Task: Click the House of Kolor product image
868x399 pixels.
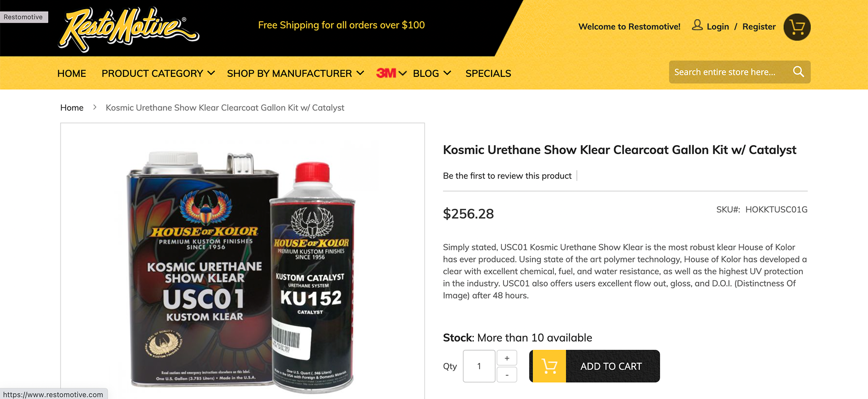Action: [242, 271]
